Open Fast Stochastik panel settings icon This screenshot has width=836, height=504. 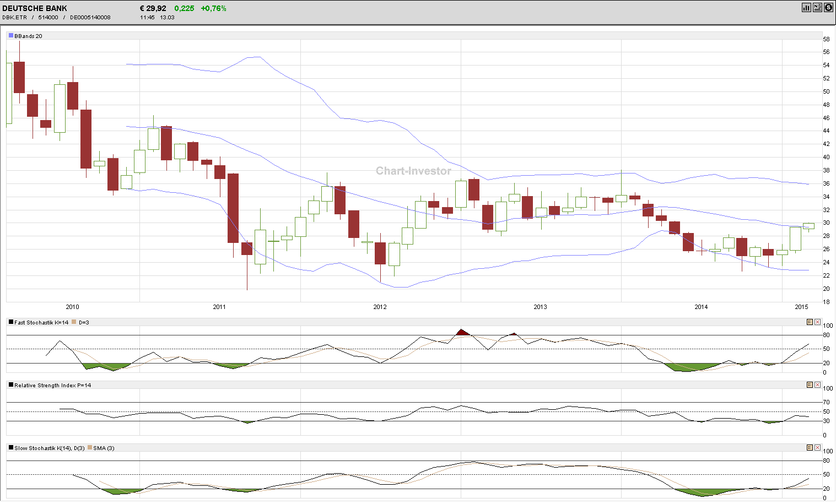810,322
